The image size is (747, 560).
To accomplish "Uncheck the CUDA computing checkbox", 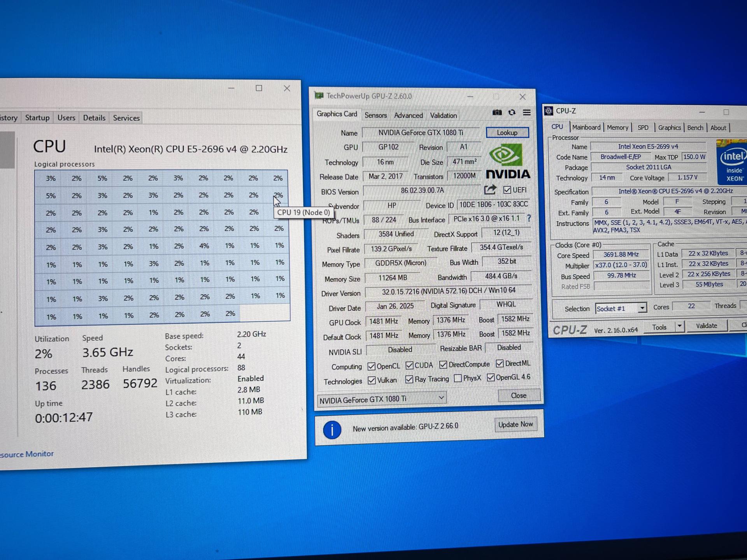I will tap(410, 365).
